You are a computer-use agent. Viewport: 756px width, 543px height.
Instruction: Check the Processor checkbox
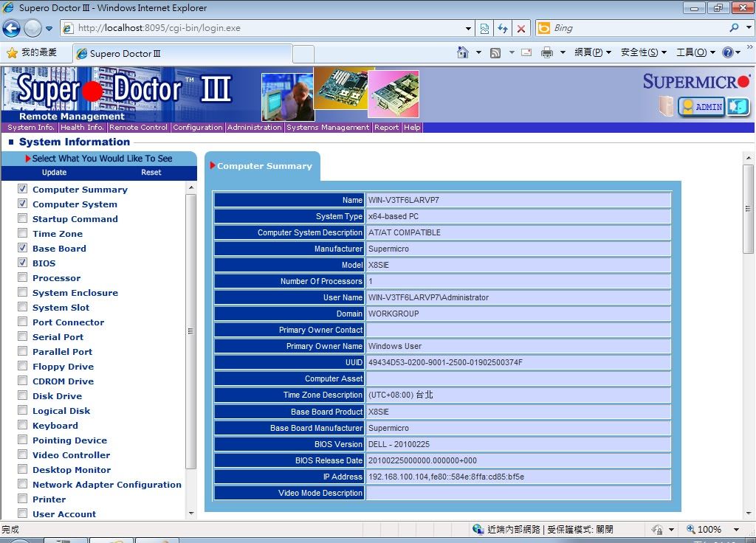[22, 277]
